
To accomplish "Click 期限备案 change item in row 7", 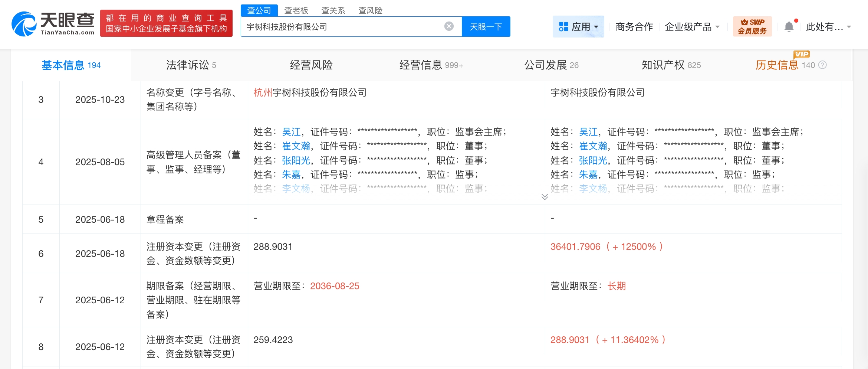I will (193, 300).
